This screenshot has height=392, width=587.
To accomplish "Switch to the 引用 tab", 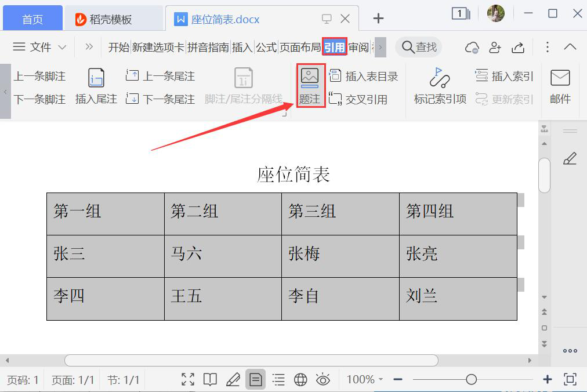I will tap(334, 47).
